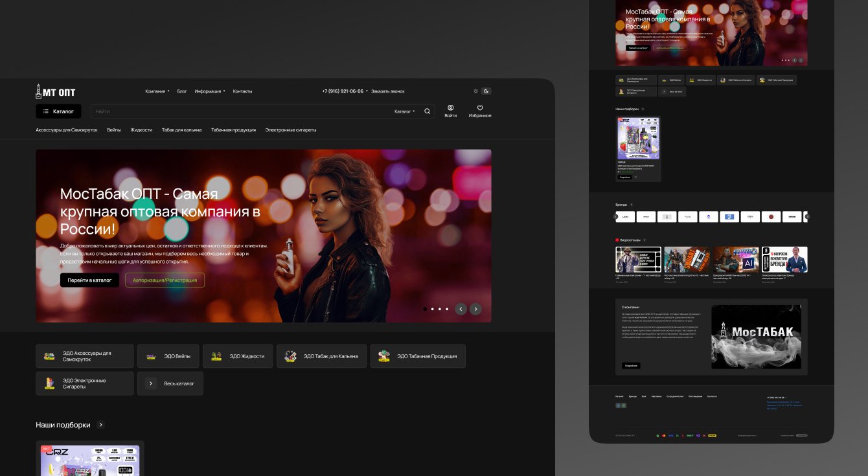868x476 pixels.
Task: Select the first dot of the main hero slider
Action: pos(425,309)
